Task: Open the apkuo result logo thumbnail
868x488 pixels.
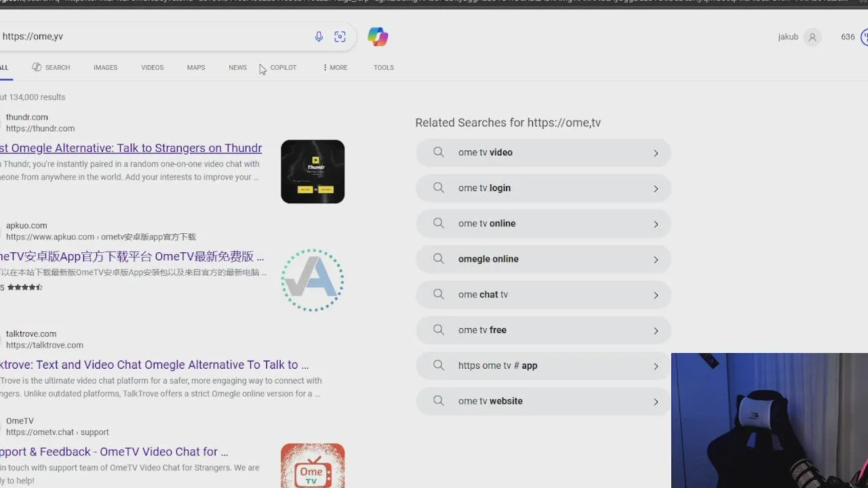Action: pos(313,280)
